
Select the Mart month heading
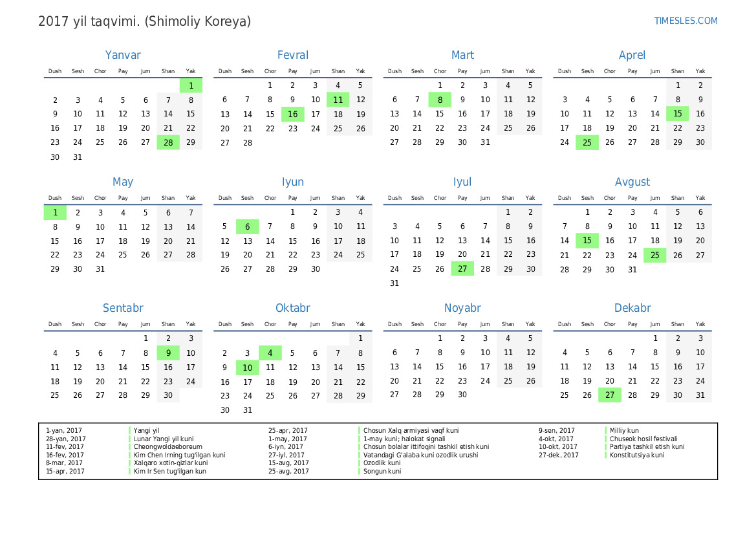pos(462,55)
